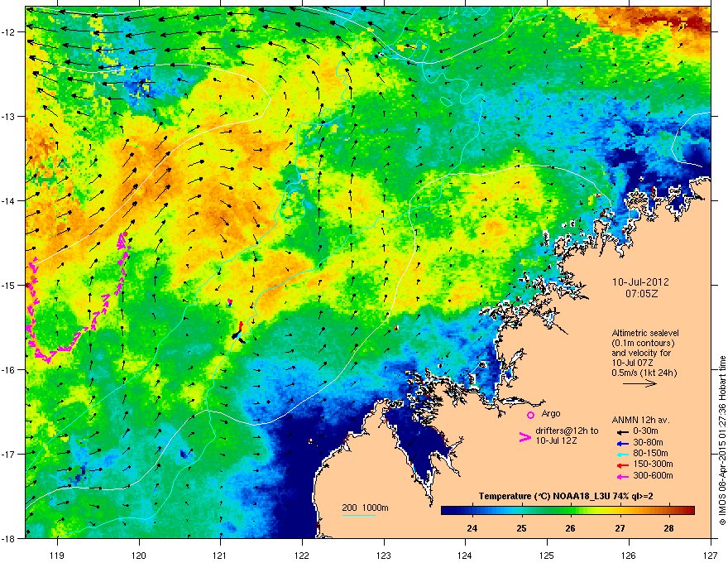This screenshot has height=563, width=728.
Task: Click the '150-300m' depth label
Action: tap(654, 464)
